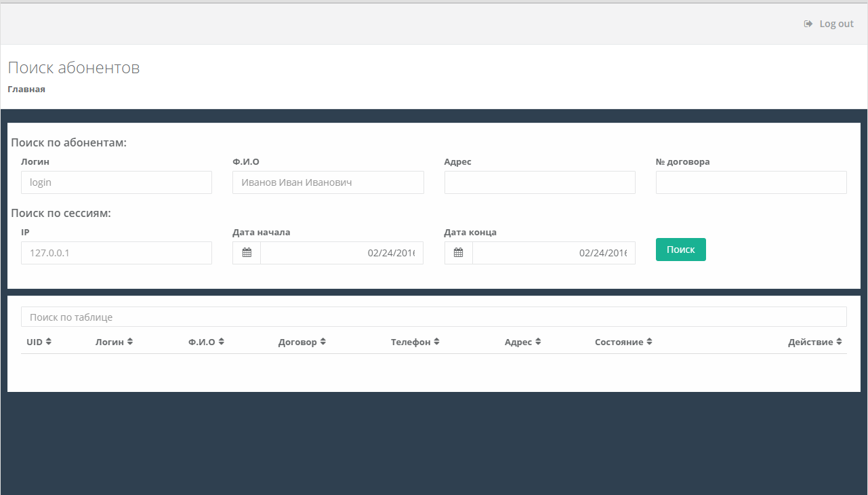Sort table by Договор column arrows
Image resolution: width=868 pixels, height=495 pixels.
tap(323, 342)
